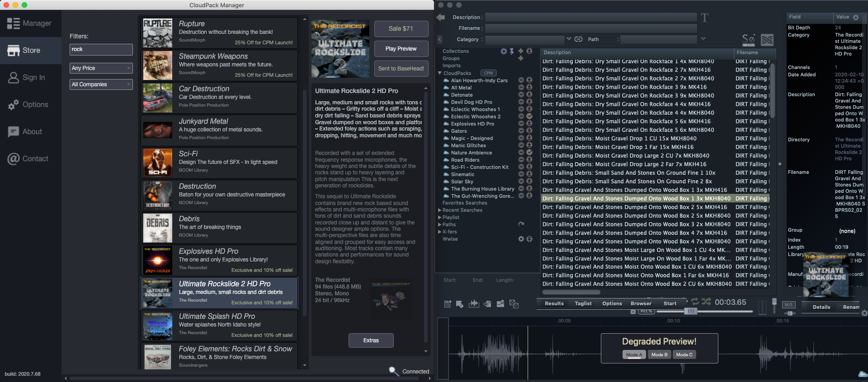The height and width of the screenshot is (382, 868).
Task: Switch to the Browser tab
Action: point(641,303)
